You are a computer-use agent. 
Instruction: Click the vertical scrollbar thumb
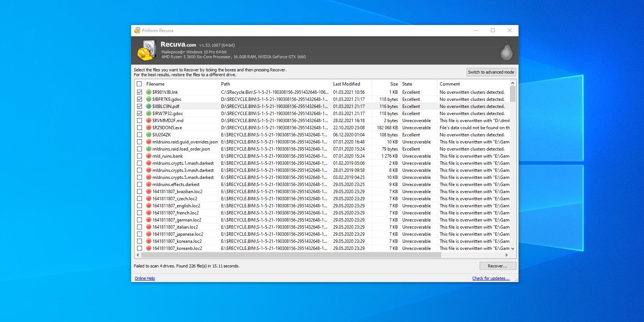pyautogui.click(x=513, y=94)
